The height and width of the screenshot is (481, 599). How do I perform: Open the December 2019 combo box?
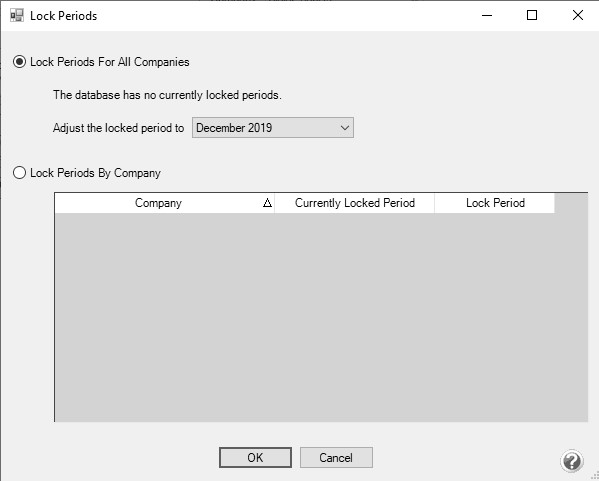pos(273,128)
